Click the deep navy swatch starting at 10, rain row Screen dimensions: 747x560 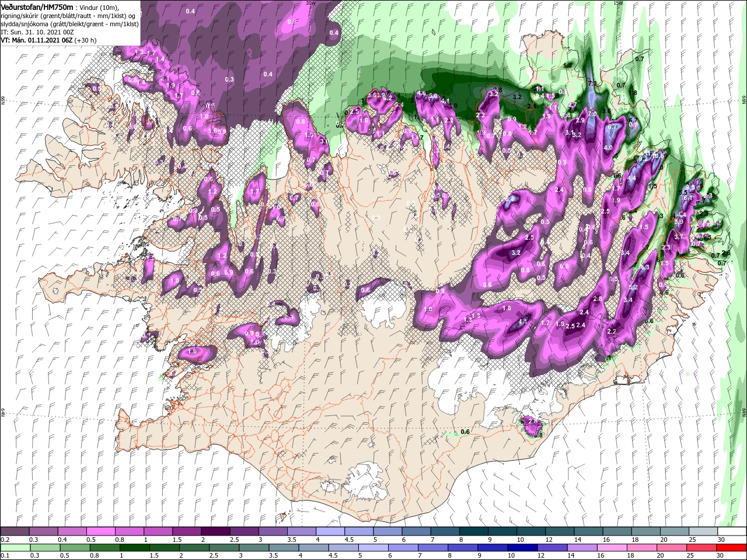pos(522,548)
